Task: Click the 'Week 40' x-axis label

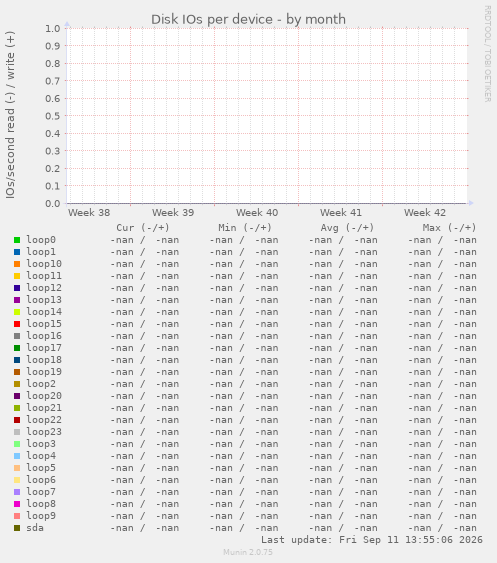Action: pos(257,213)
